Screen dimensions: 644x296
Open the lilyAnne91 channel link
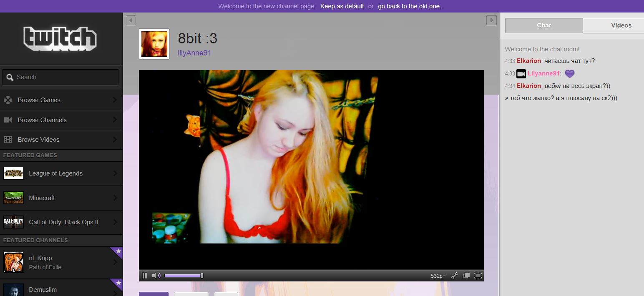(x=194, y=53)
